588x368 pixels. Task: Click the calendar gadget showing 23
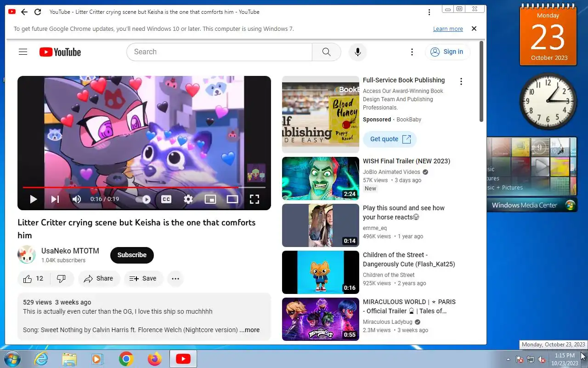(548, 35)
